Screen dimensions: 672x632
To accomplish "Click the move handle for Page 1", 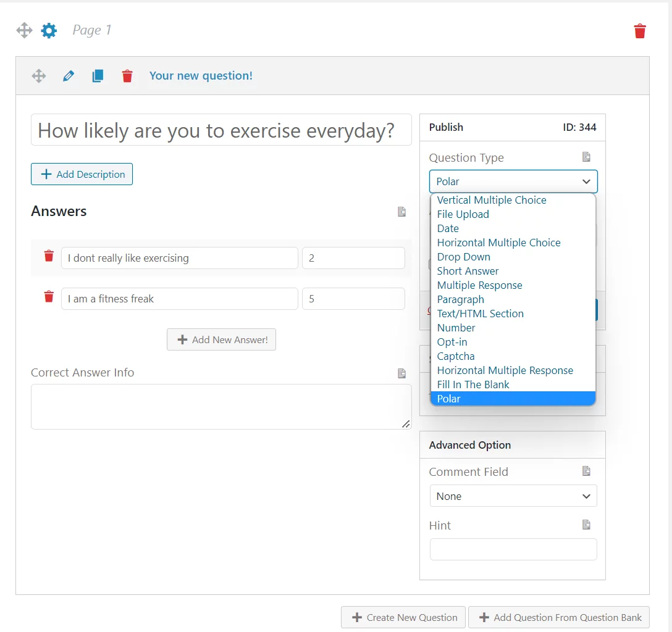I will point(23,30).
